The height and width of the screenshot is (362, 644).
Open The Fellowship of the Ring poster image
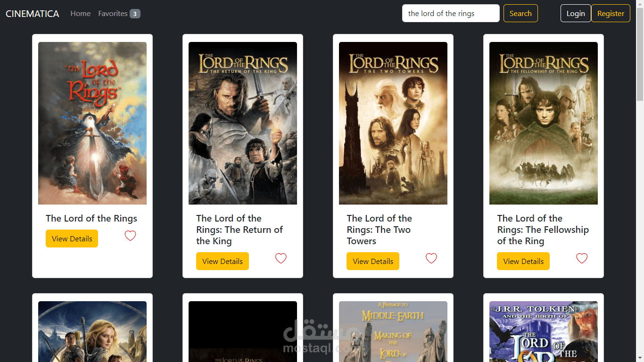click(544, 123)
